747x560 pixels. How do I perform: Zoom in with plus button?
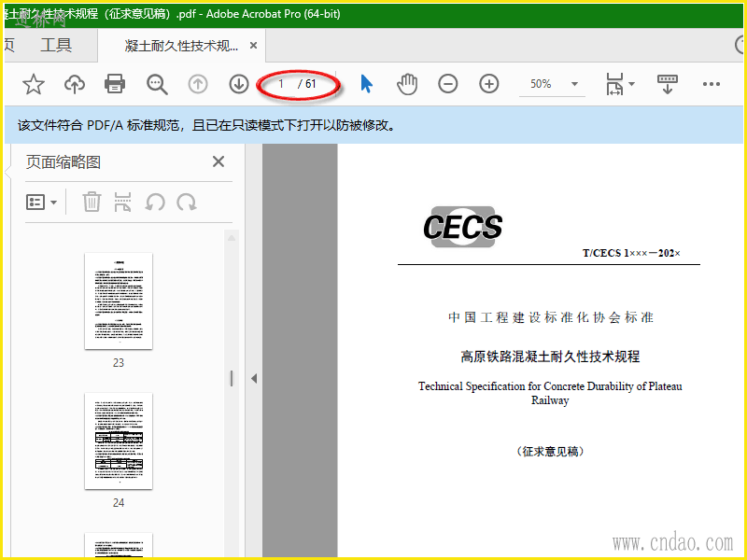pos(488,84)
